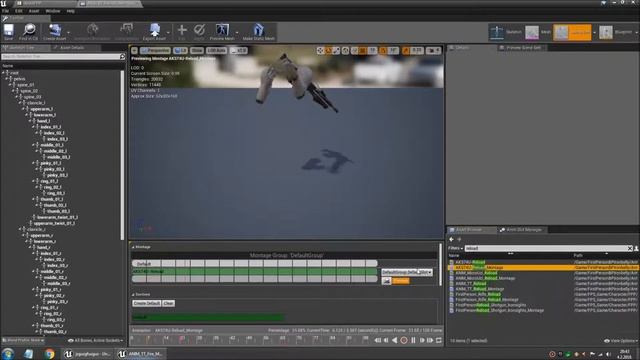Open the DefaultGroup.DefaultSlot combo box
This screenshot has width=640, height=360.
tap(407, 272)
